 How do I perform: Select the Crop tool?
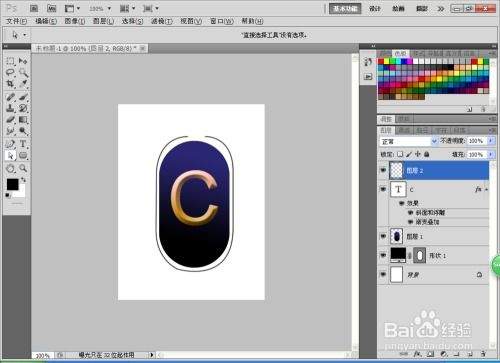pos(10,84)
